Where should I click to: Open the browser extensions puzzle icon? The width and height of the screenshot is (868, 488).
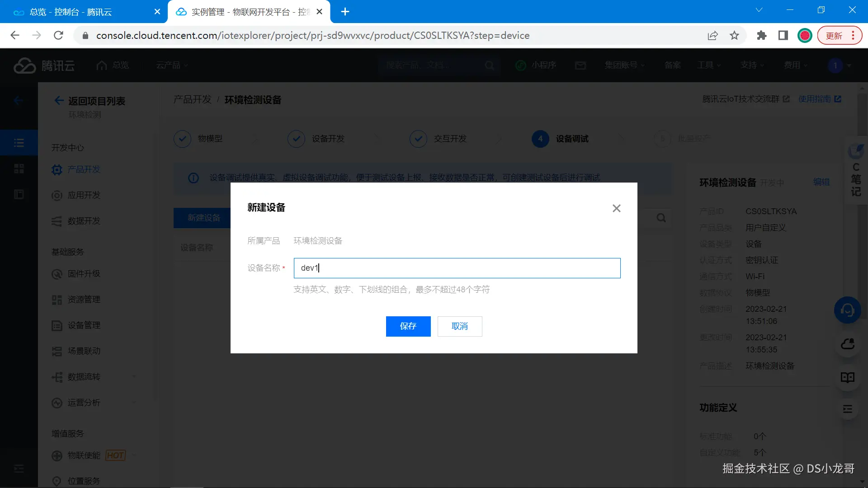pyautogui.click(x=762, y=35)
